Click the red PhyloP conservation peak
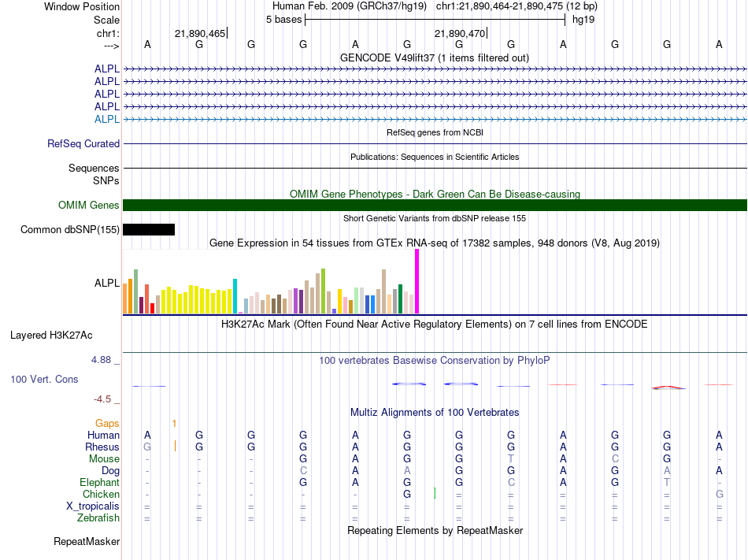 (668, 388)
